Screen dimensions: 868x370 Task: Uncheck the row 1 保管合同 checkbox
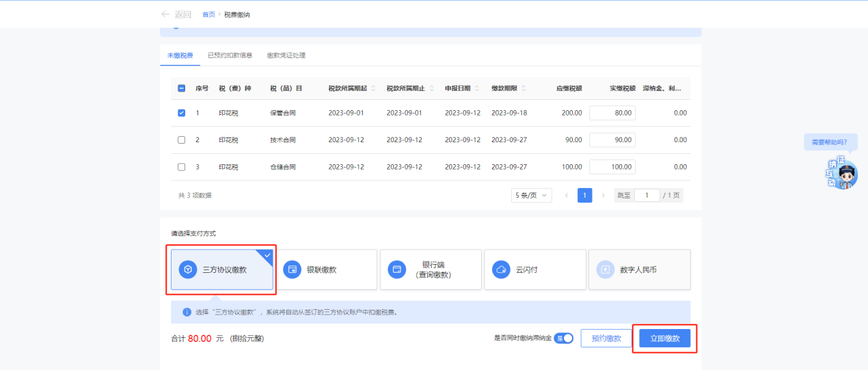point(181,113)
